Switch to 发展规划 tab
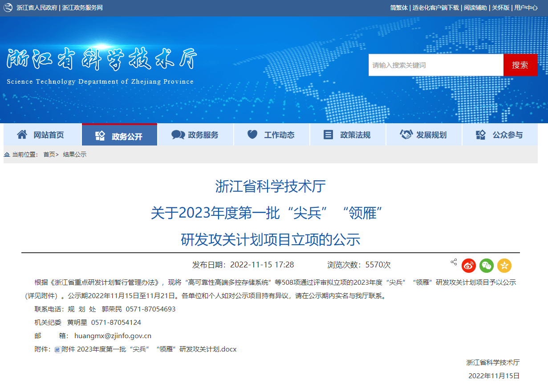 (x=424, y=135)
